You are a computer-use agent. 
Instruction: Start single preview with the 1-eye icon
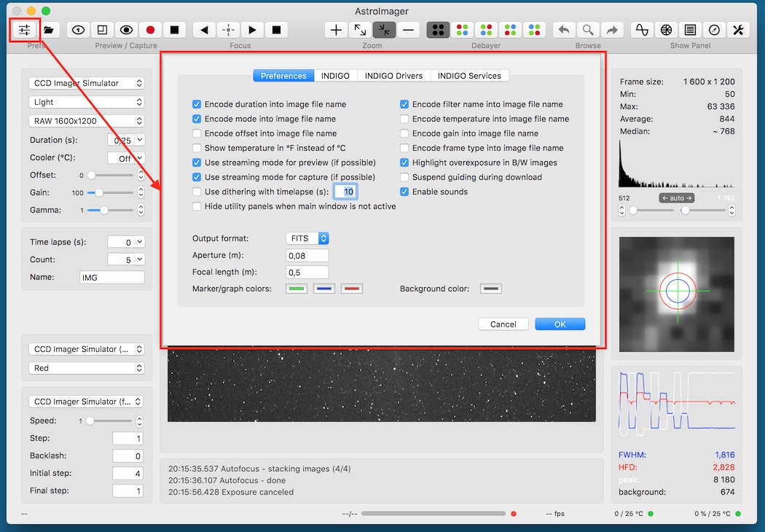pyautogui.click(x=78, y=31)
